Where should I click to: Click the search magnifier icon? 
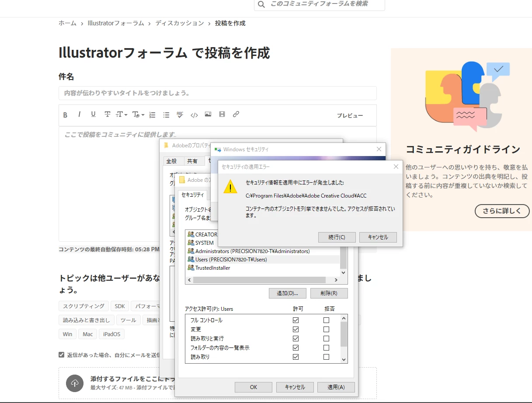coord(261,4)
